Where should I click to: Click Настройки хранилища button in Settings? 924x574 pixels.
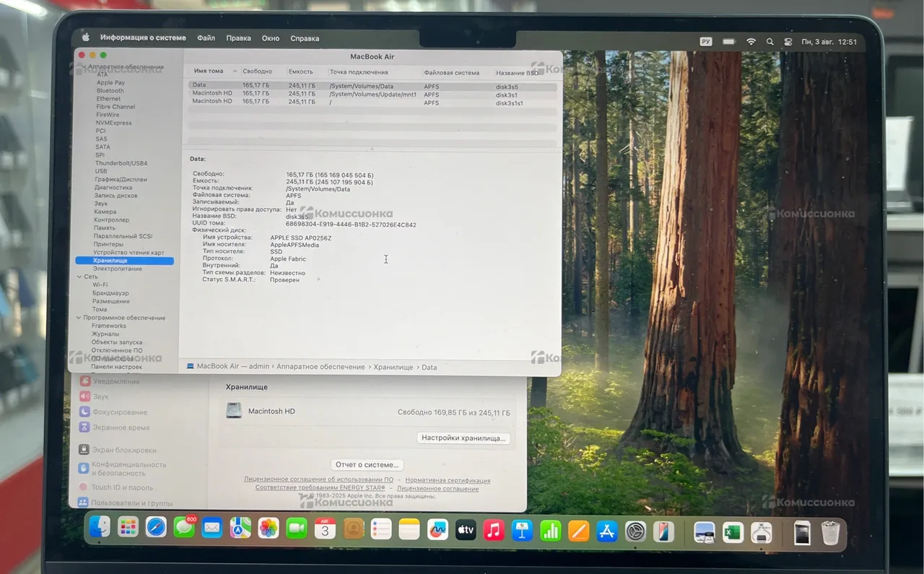click(464, 438)
